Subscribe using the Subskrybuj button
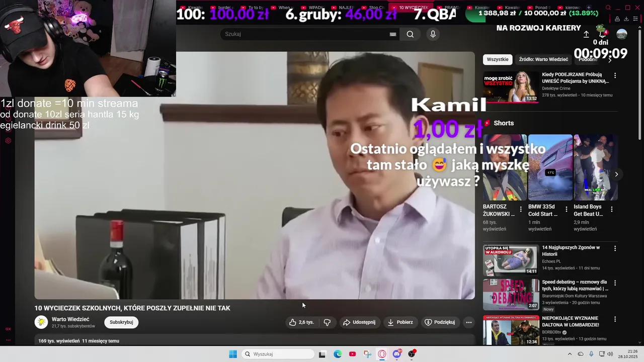 click(121, 322)
